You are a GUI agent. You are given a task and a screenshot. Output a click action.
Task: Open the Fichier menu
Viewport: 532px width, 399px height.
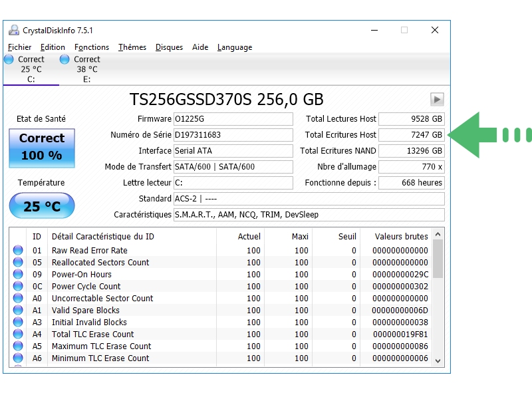(20, 47)
